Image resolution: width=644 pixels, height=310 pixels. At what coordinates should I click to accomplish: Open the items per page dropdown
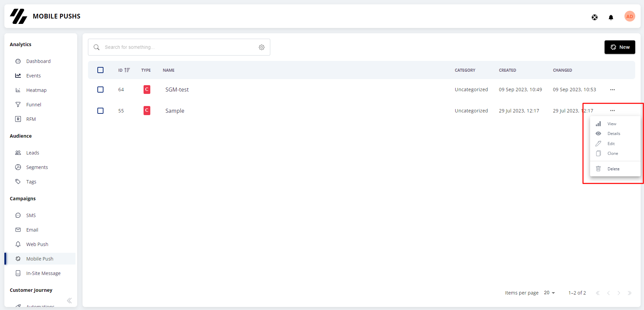(x=549, y=293)
